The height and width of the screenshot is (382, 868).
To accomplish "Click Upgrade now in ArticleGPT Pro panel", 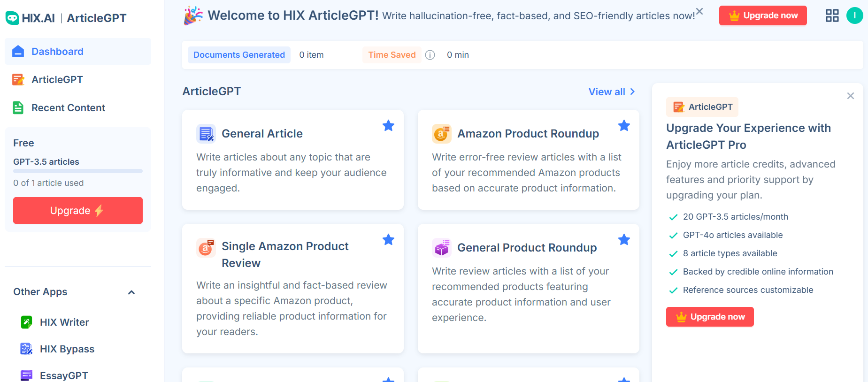I will (710, 317).
